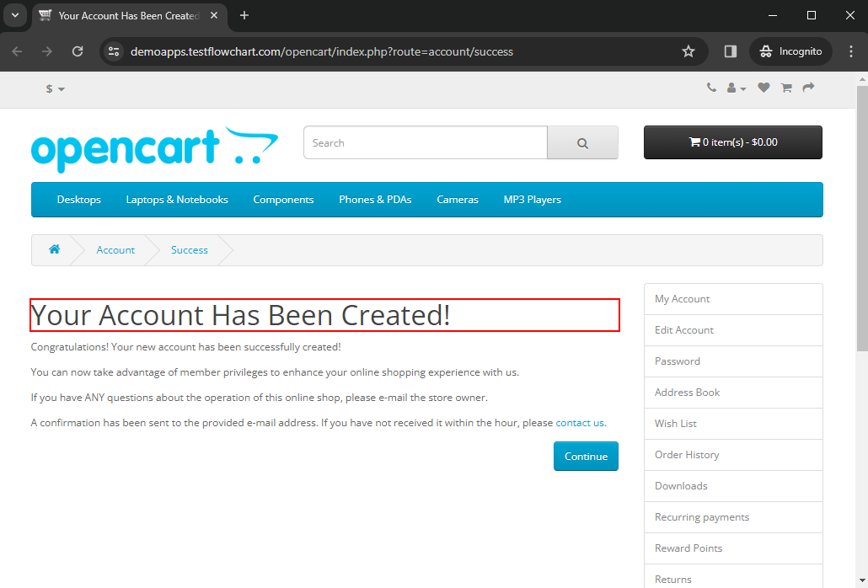Open the Laptops & Notebooks menu
868x588 pixels.
tap(177, 200)
